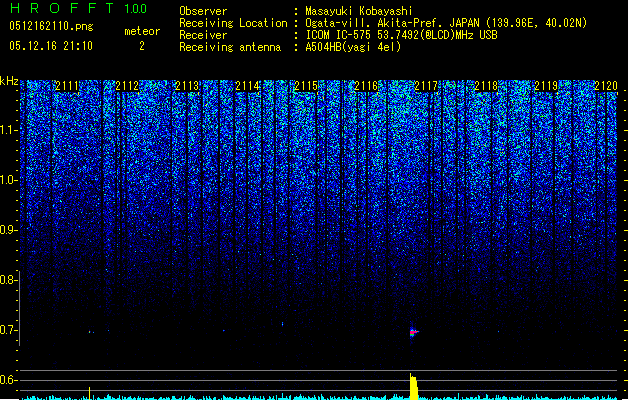The width and height of the screenshot is (629, 400).
Task: Click the 2112 time marker
Action: point(127,86)
